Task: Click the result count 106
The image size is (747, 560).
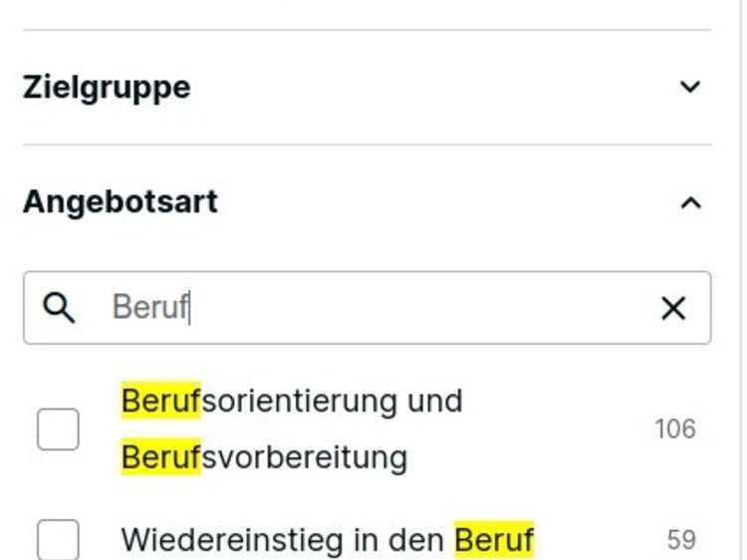Action: (x=674, y=429)
